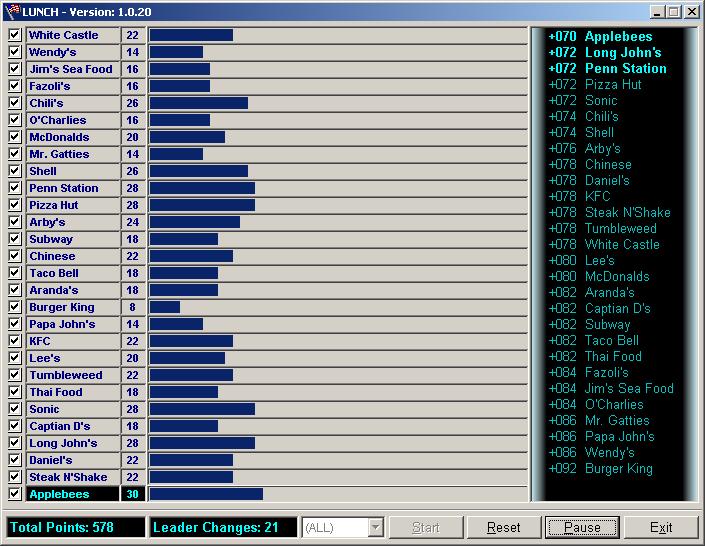The height and width of the screenshot is (546, 705).
Task: Select the Papa John's name label
Action: point(73,324)
